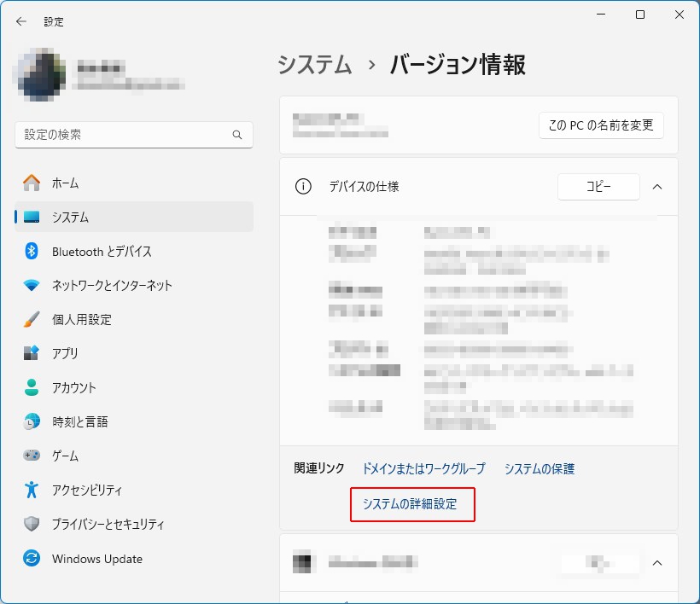Open プライバシーとセキュリティ settings page

click(x=108, y=524)
